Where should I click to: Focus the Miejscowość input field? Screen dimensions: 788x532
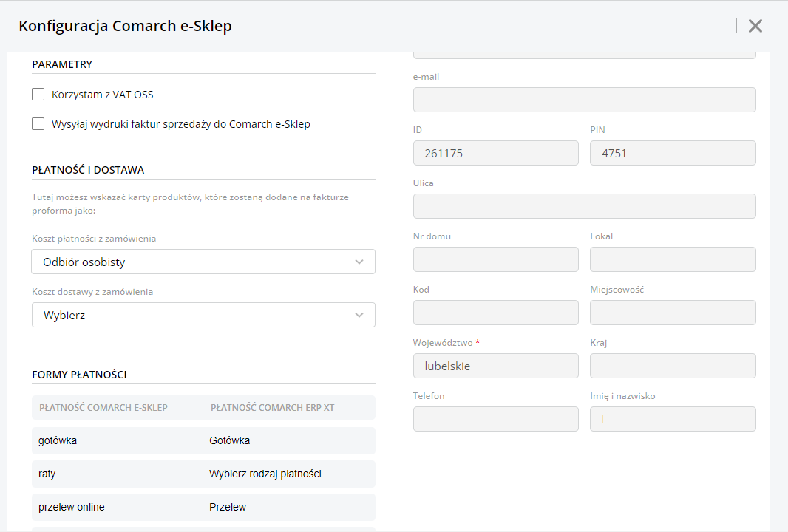pos(673,313)
